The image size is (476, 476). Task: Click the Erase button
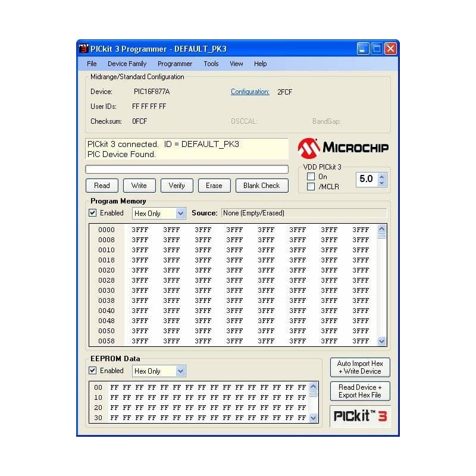tap(214, 186)
